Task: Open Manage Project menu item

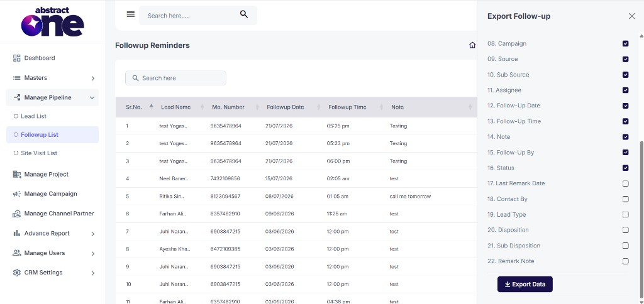Action: tap(53, 175)
